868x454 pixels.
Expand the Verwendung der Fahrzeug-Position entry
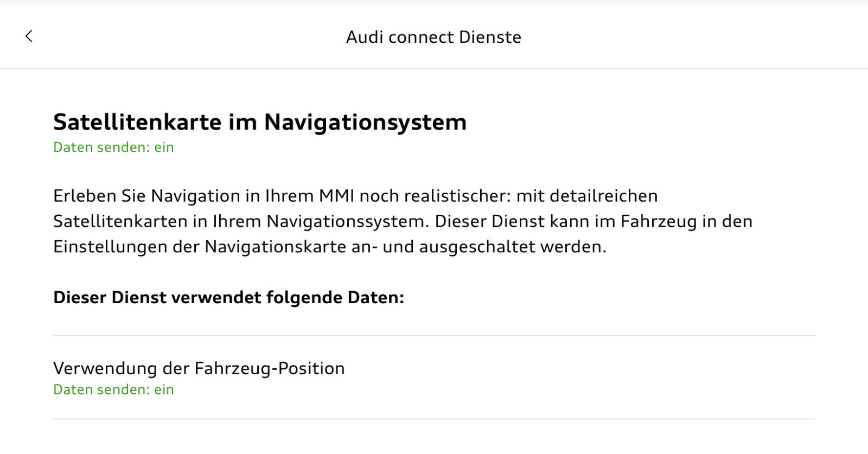199,368
